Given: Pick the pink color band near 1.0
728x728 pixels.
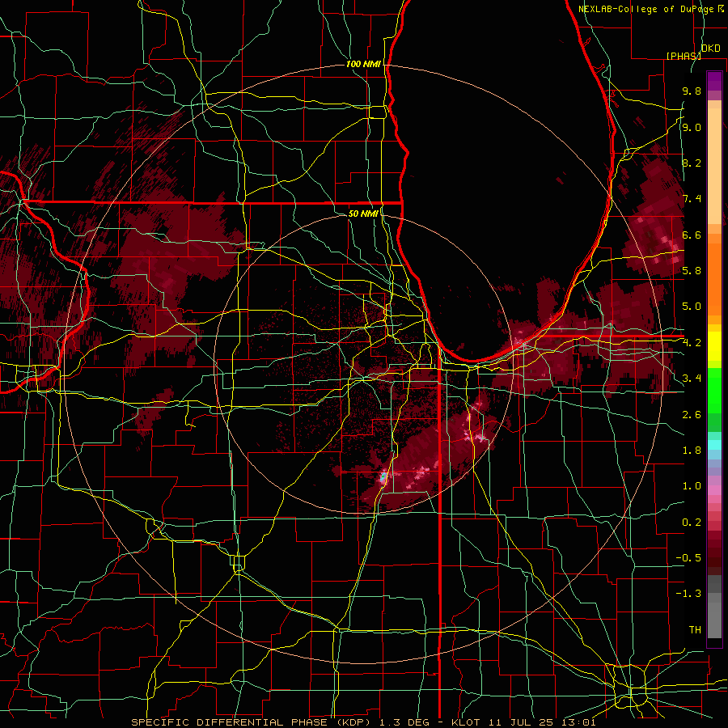Looking at the screenshot, I should tap(714, 490).
